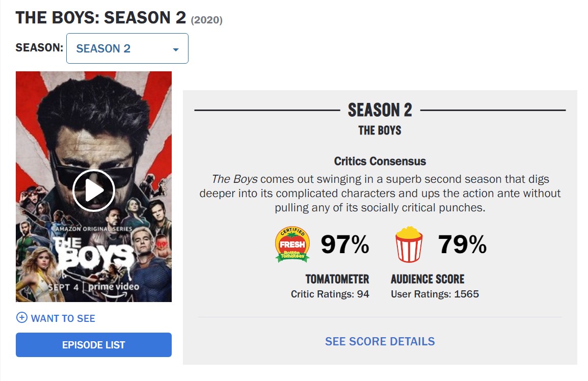Click the Critics Consensus heading
588x381 pixels.
[x=380, y=161]
